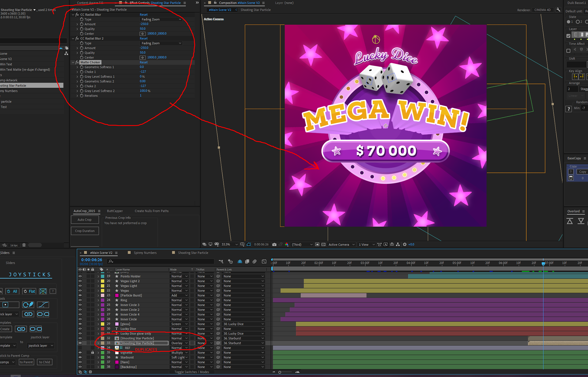Unlock the vignette layer
Viewport: 588px width, 377px height.
click(92, 352)
